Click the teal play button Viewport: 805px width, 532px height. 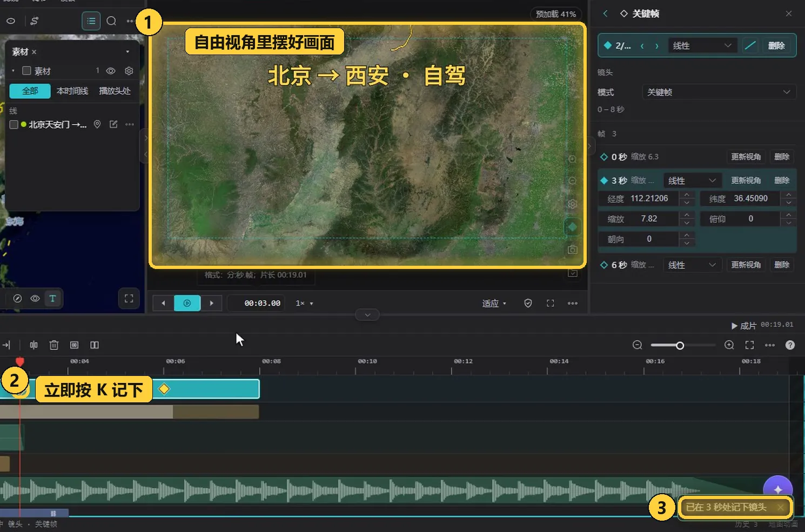pos(187,303)
